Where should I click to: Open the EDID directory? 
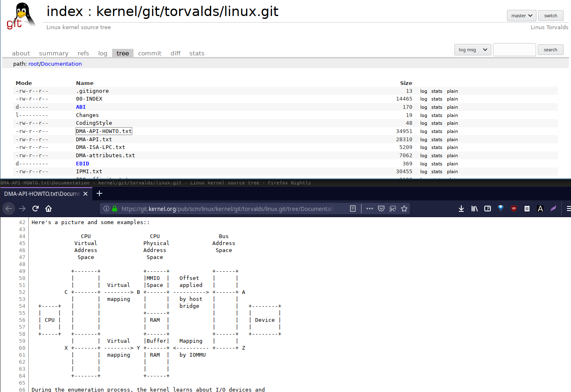coord(83,164)
